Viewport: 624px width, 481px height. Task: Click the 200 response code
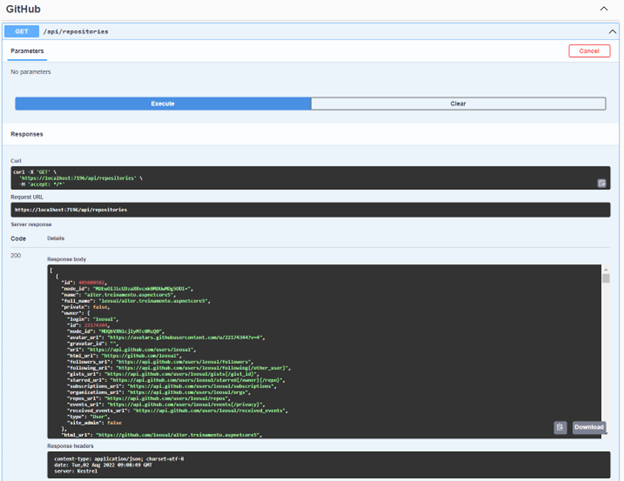[x=16, y=255]
